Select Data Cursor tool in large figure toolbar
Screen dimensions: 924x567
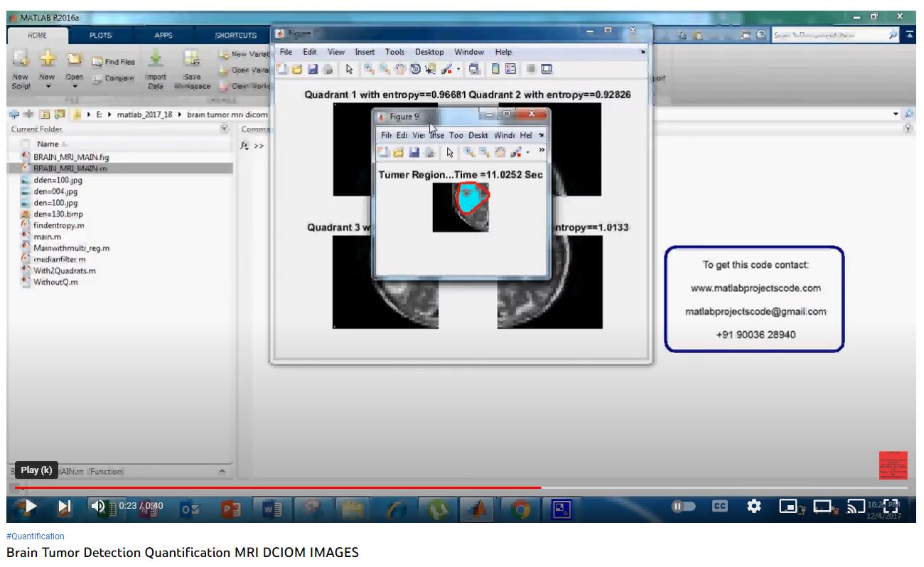[430, 69]
